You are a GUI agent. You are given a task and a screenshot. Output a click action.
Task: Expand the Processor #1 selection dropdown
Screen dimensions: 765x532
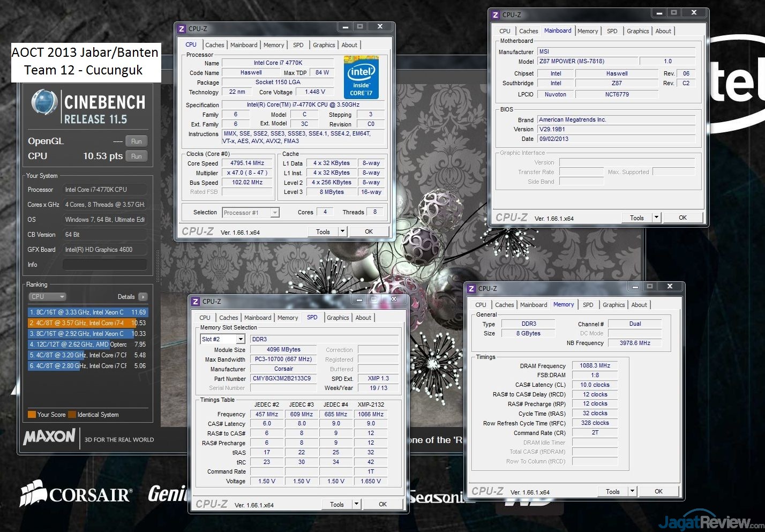275,213
